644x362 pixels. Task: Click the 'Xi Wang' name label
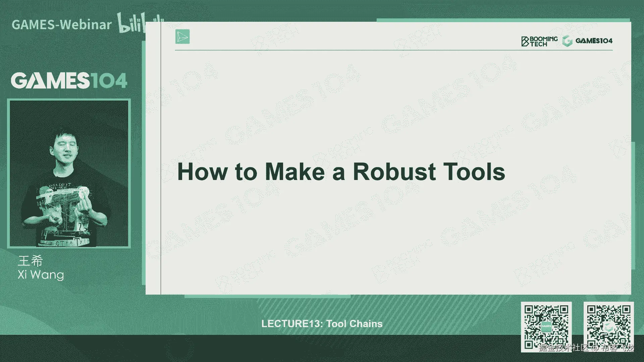tap(41, 275)
